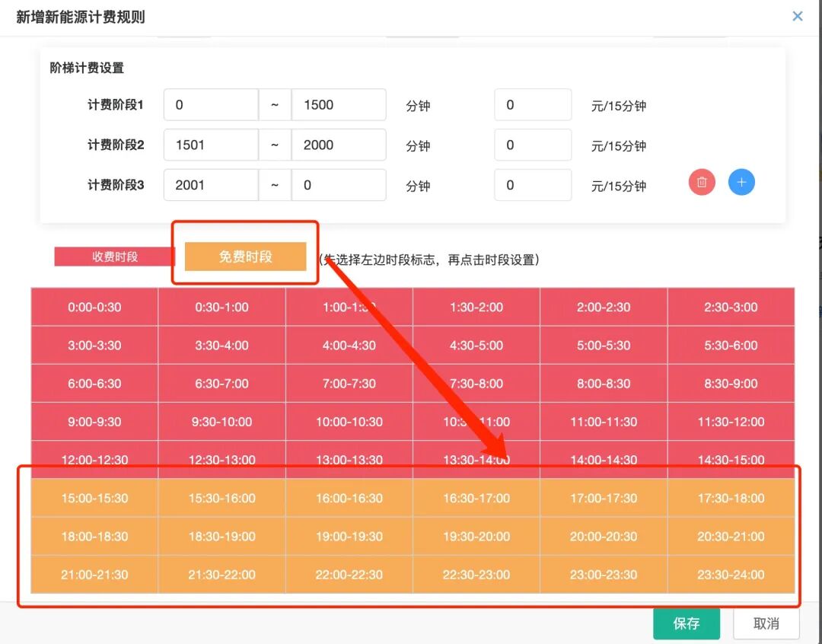Toggle free slot 15:30-16:00
Screen dimensions: 822x644
click(x=221, y=498)
